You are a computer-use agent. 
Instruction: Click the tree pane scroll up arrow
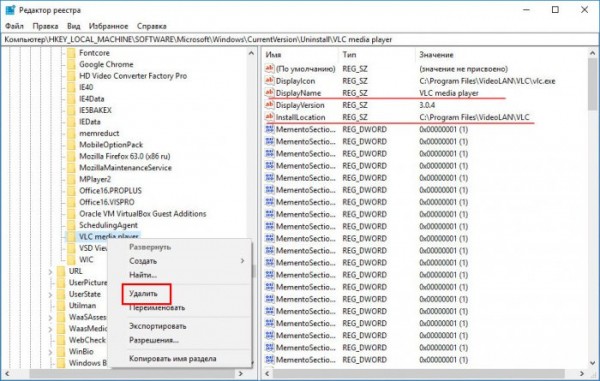(x=251, y=53)
